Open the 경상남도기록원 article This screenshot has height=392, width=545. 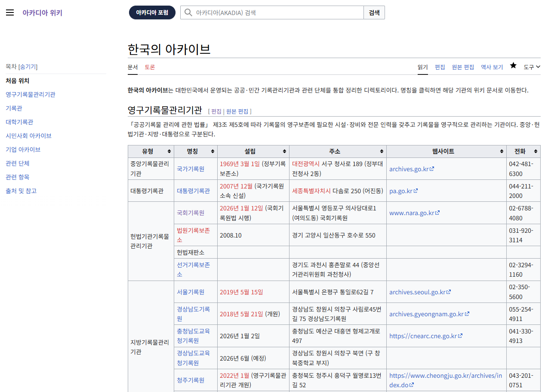coord(193,314)
